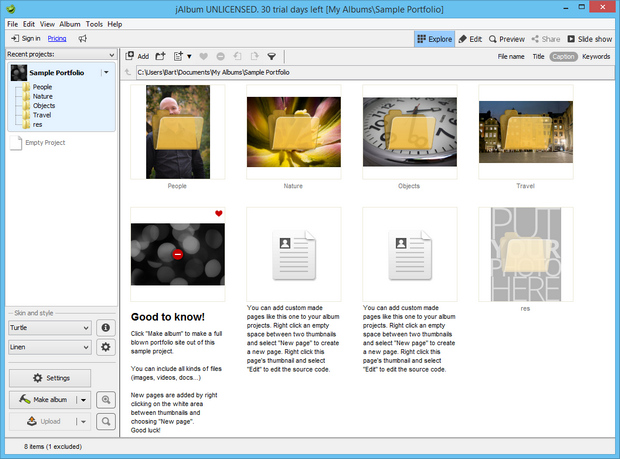The image size is (620, 459).
Task: Open the File menu
Action: tap(12, 24)
